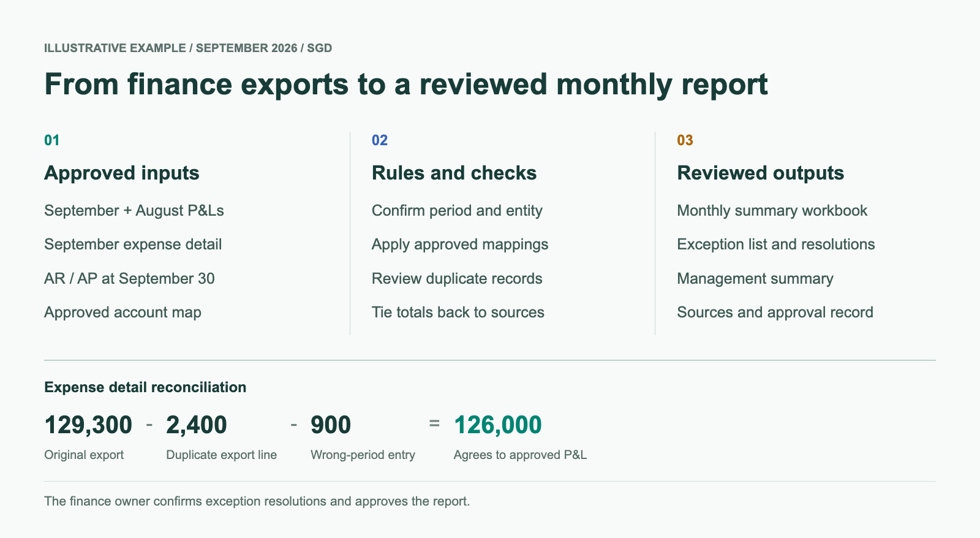The width and height of the screenshot is (980, 538).
Task: Select the header line 'ILLUSTRATIVE EXAMPLE / SEPTEMBER 2026 / SGD'
Action: pyautogui.click(x=188, y=48)
